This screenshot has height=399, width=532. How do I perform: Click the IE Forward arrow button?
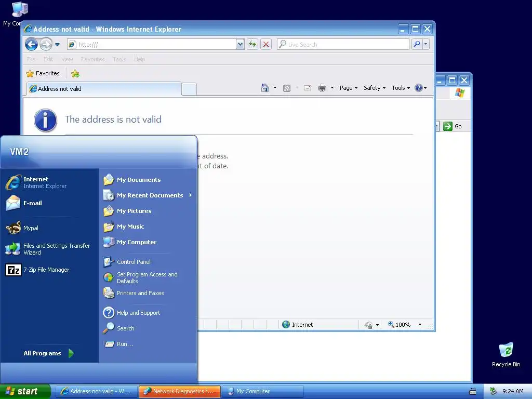pyautogui.click(x=46, y=44)
